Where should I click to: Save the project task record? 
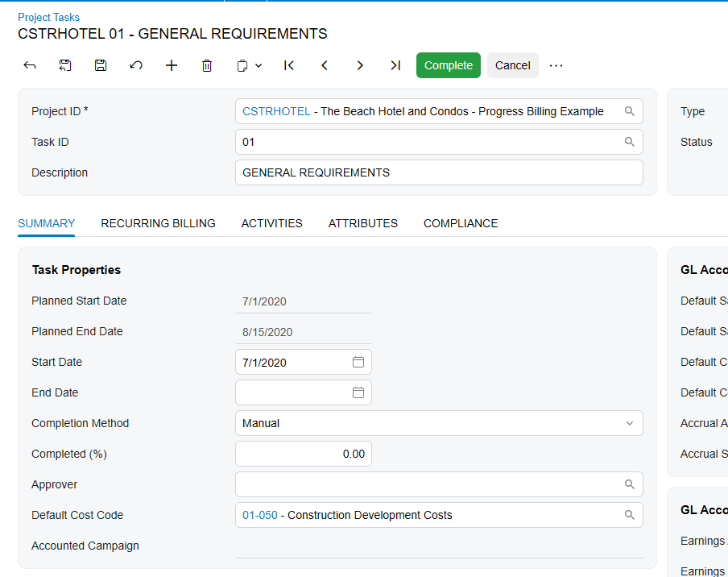coord(101,65)
